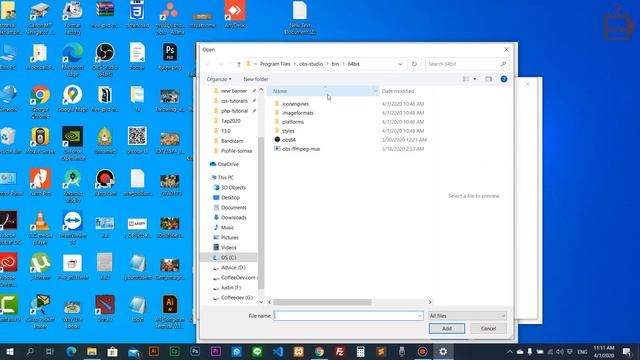Open FileZilla from the taskbar
This screenshot has width=640, height=360.
click(x=340, y=351)
